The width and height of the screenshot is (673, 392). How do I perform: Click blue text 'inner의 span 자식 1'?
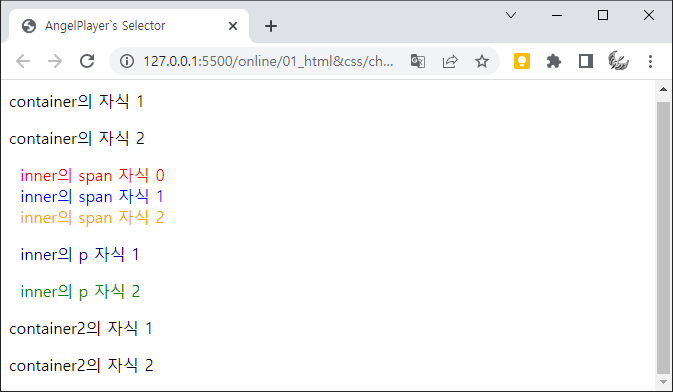(92, 197)
